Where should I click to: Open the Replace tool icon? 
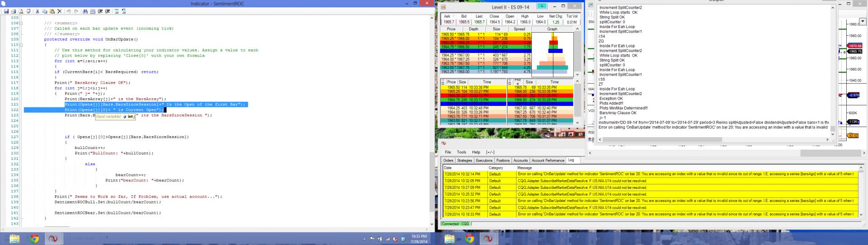(x=93, y=11)
